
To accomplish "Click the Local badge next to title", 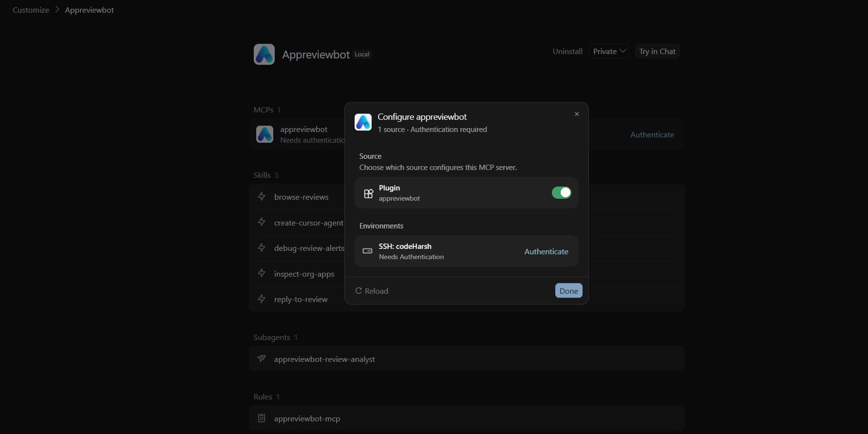I will coord(362,55).
